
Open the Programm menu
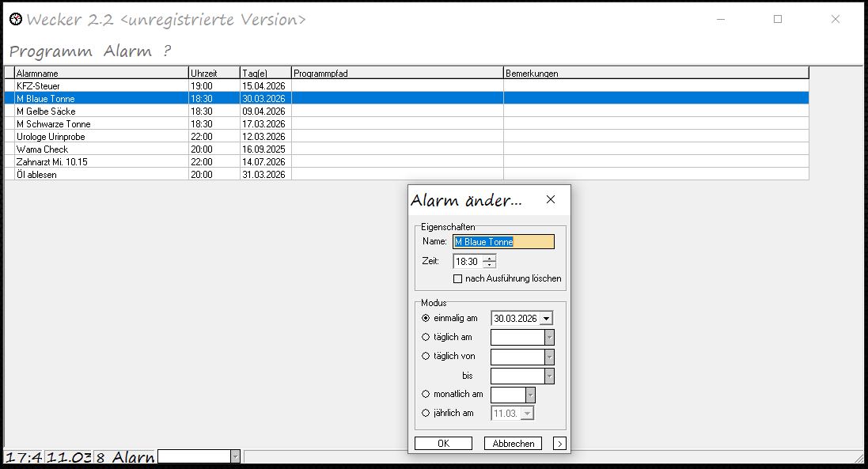tap(51, 51)
